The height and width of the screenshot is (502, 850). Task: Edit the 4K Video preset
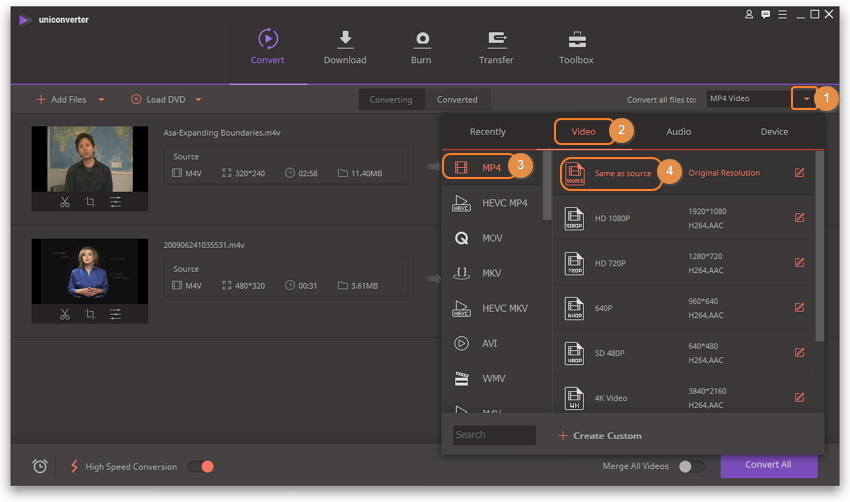tap(799, 398)
